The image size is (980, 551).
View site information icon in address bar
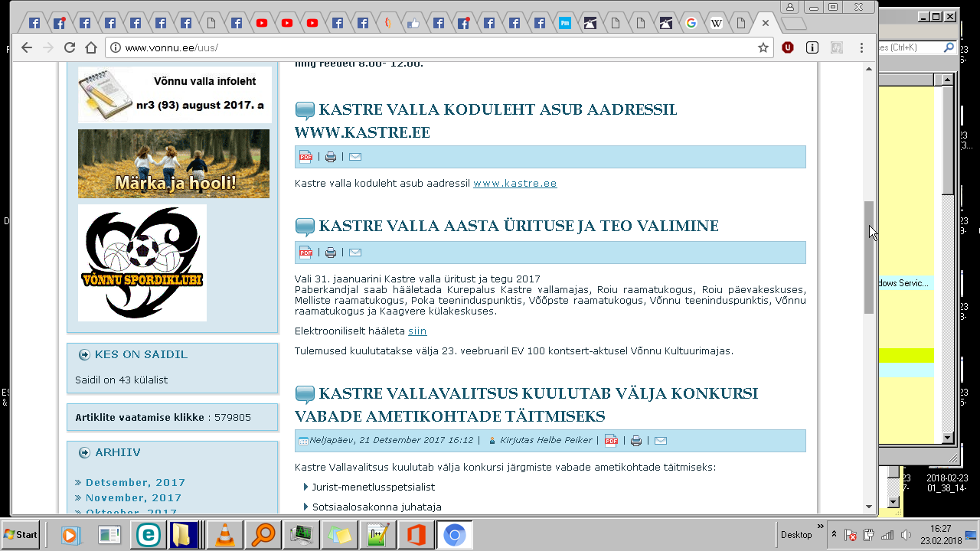[x=116, y=47]
